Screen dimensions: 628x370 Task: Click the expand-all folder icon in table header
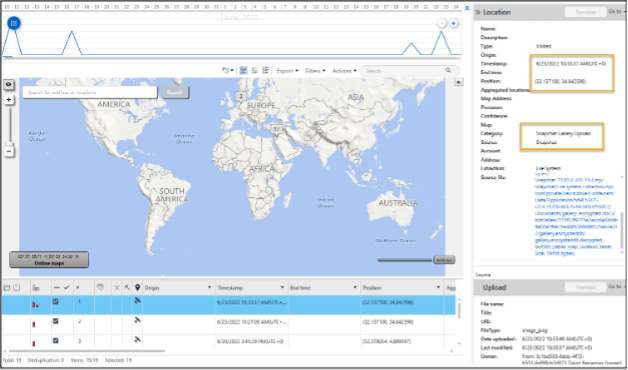pyautogui.click(x=7, y=288)
